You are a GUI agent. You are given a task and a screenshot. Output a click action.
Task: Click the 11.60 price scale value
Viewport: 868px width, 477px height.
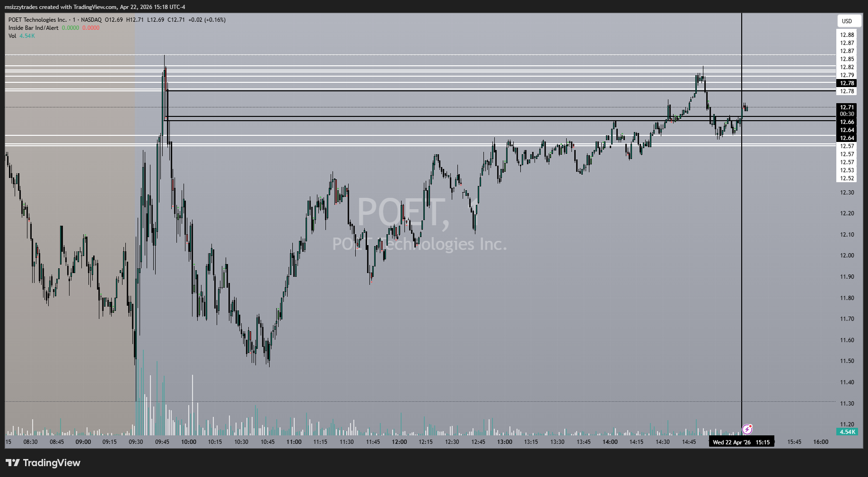(847, 340)
